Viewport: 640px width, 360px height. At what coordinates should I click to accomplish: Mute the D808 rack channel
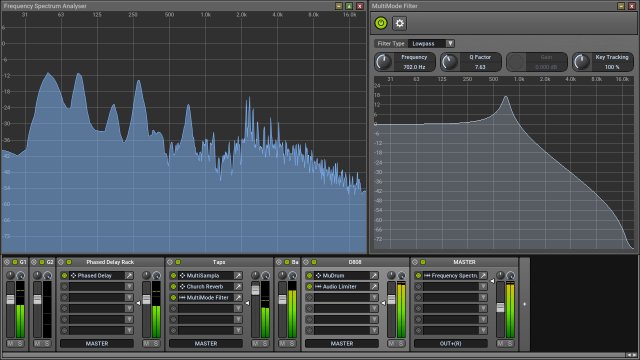pos(391,344)
